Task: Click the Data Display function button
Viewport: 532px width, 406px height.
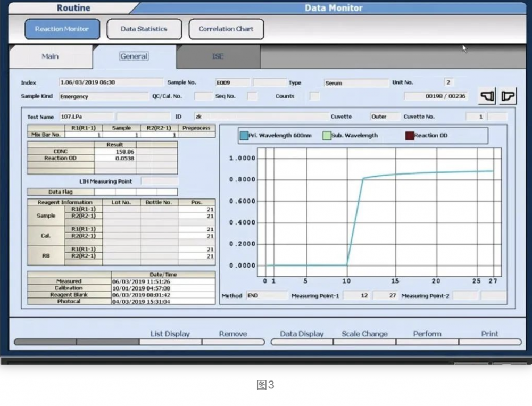Action: 302,337
